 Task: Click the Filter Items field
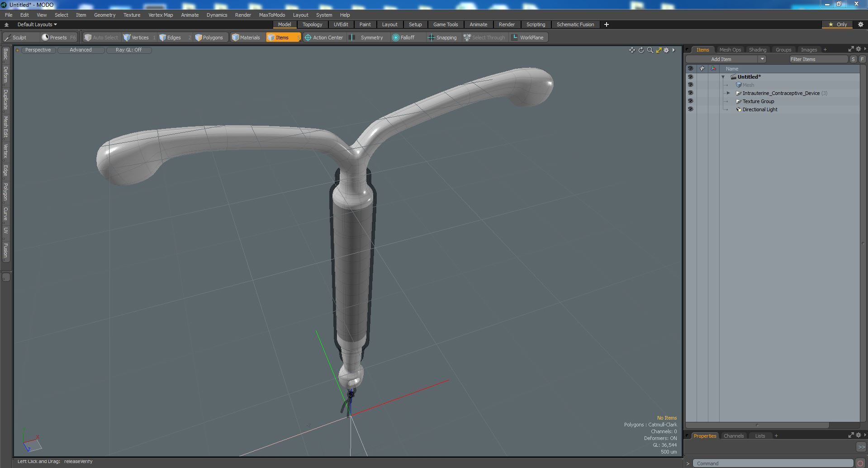(x=818, y=59)
